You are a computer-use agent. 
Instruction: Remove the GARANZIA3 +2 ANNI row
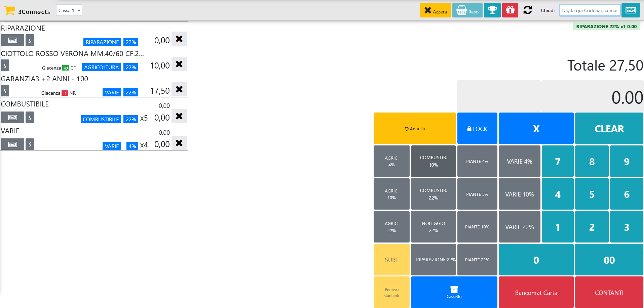tap(179, 89)
